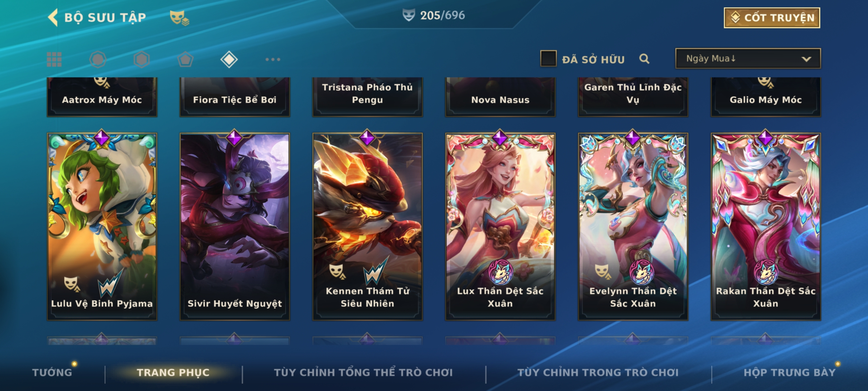Viewport: 868px width, 391px height.
Task: Open Tùy Chỉnh Tổng Thể Trò Chơi tab
Action: point(363,372)
